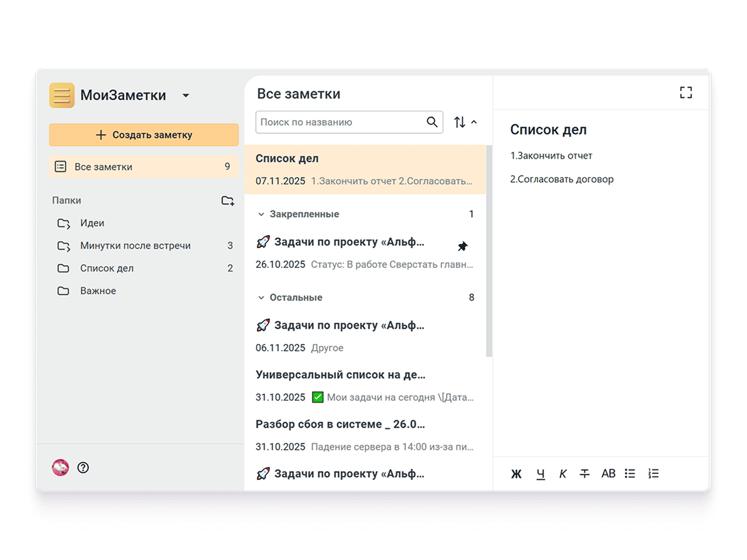Viewport: 747px width, 560px height.
Task: Toggle underline formatting (Ч)
Action: pos(540,474)
